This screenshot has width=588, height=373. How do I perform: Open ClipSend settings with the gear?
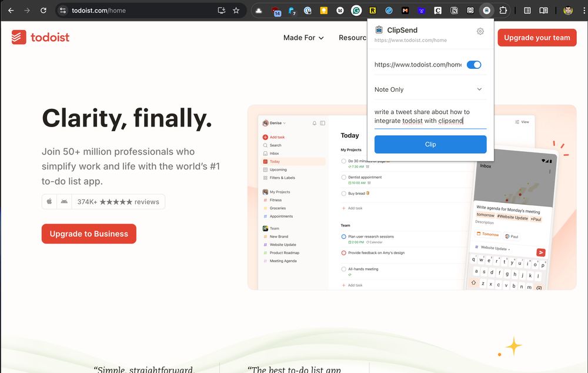tap(480, 31)
